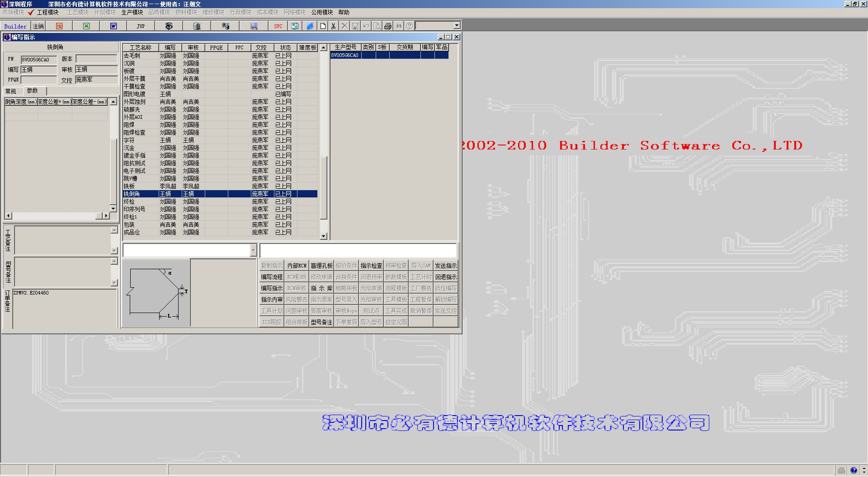Select the 去毛刺 process row

(x=220, y=56)
